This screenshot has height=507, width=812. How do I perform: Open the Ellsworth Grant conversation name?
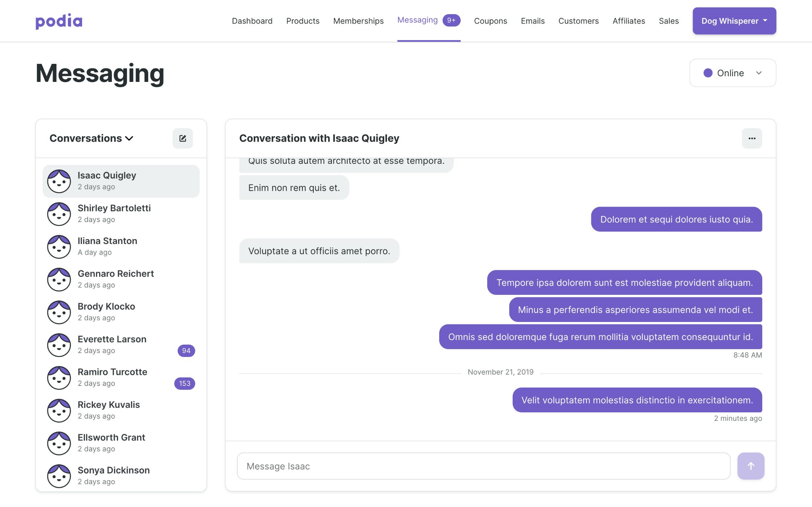pyautogui.click(x=111, y=438)
